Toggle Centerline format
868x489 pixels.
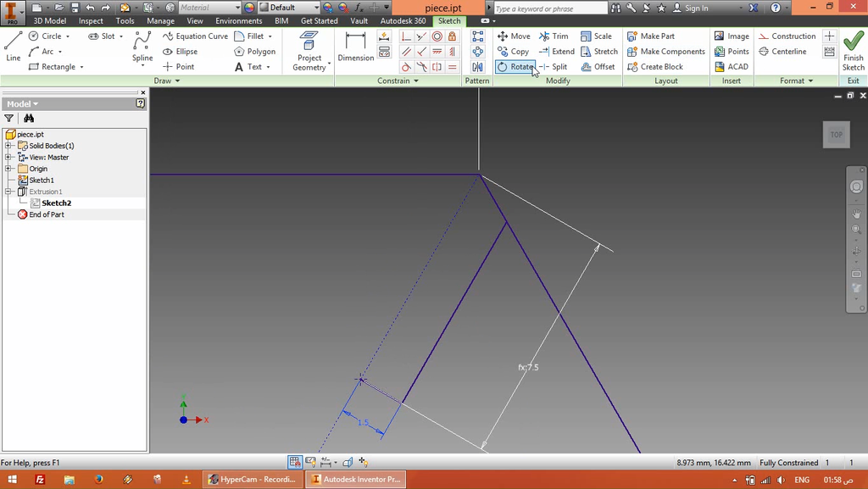pos(782,52)
